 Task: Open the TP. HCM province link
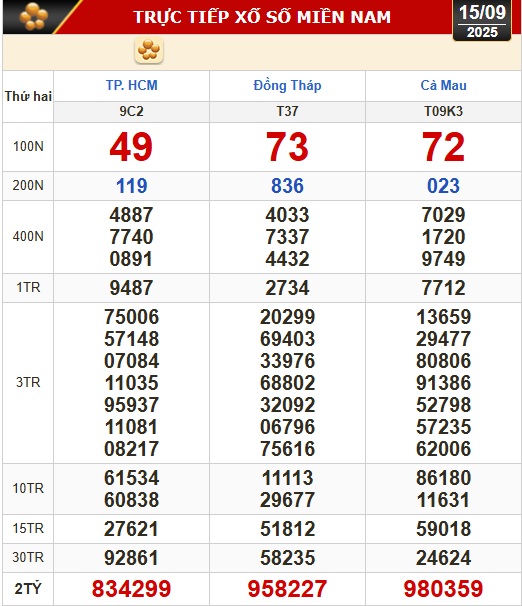[132, 85]
